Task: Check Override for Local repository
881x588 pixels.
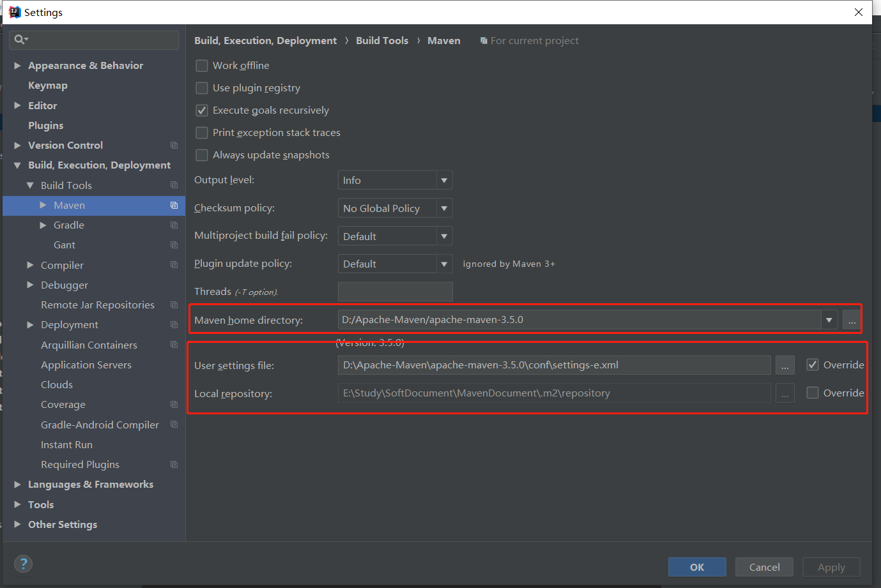Action: [813, 393]
